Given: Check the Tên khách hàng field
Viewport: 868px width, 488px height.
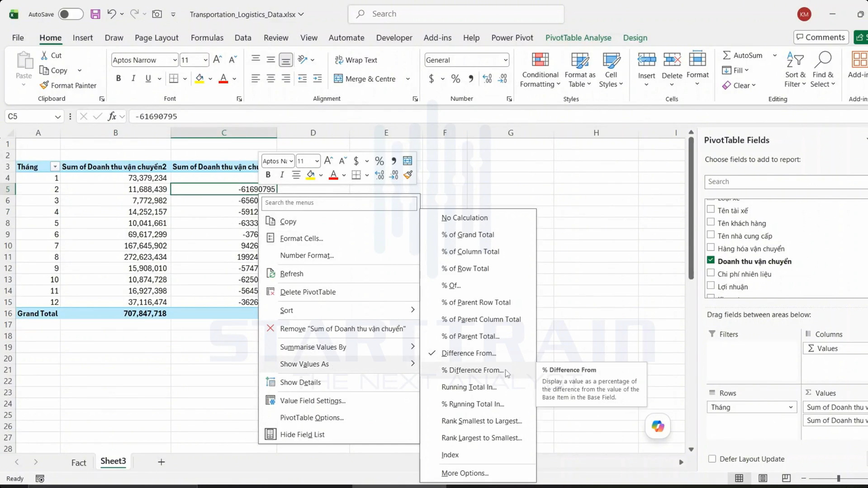Looking at the screenshot, I should [x=711, y=222].
